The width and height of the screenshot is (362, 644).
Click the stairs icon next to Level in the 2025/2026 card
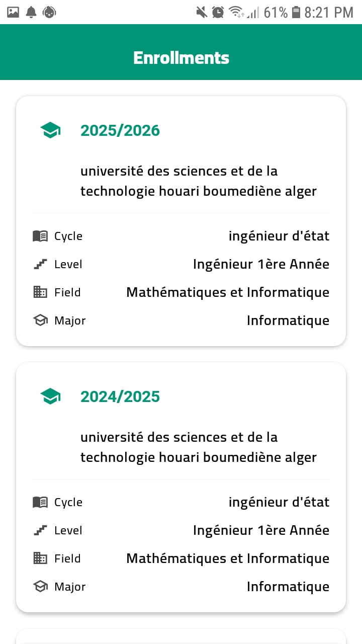40,264
